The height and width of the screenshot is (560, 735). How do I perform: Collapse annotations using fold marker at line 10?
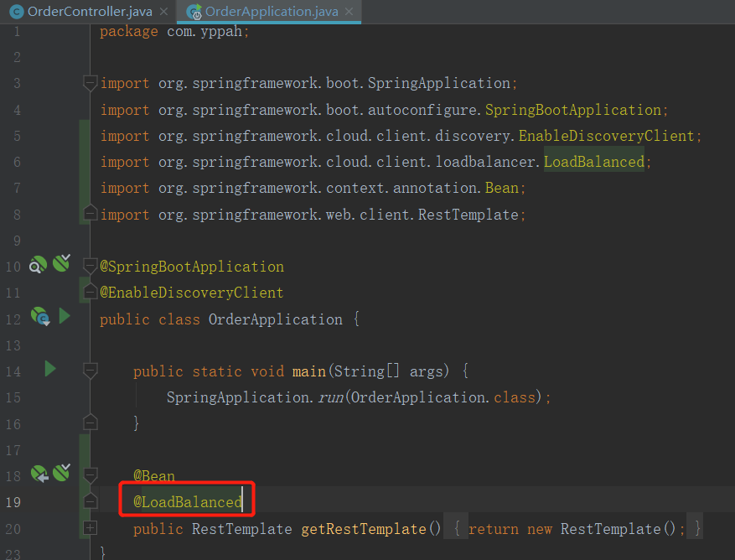coord(90,267)
